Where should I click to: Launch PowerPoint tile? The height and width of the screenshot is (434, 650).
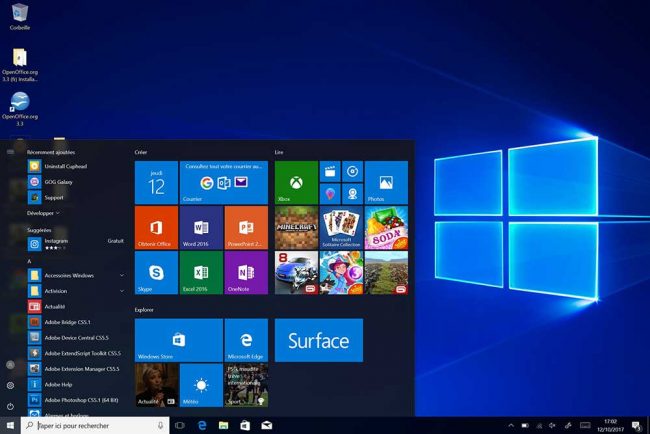(x=246, y=228)
